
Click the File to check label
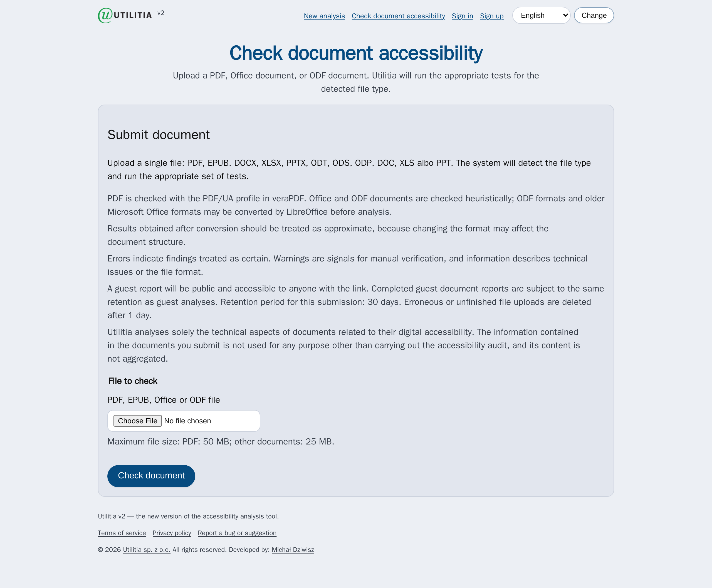point(133,381)
